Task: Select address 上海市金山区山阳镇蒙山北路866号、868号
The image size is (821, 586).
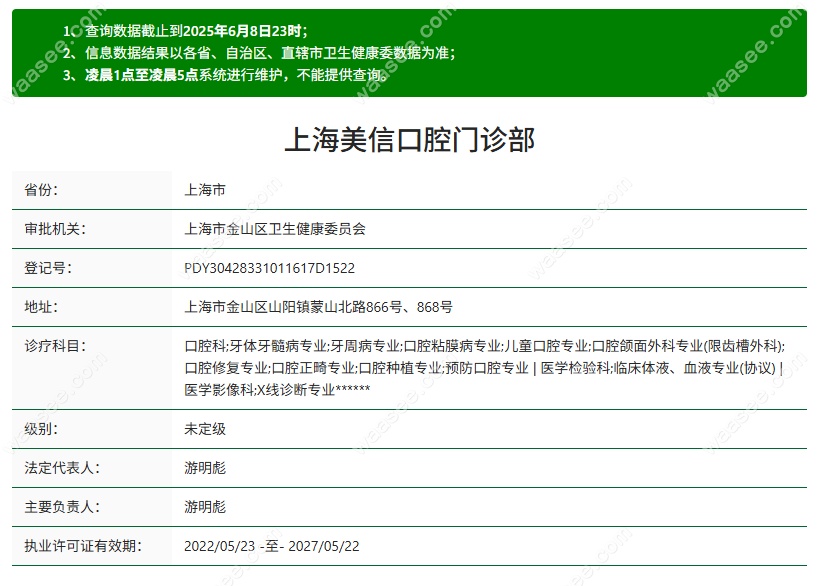Action: pyautogui.click(x=318, y=307)
